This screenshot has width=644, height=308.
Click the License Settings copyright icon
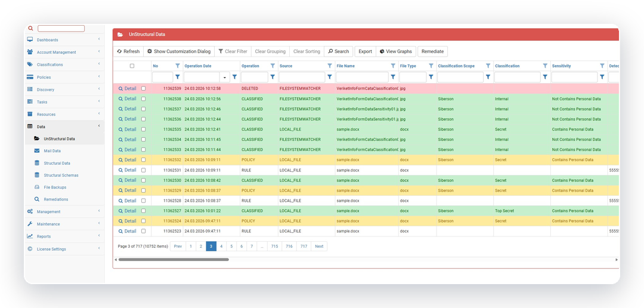(x=30, y=249)
